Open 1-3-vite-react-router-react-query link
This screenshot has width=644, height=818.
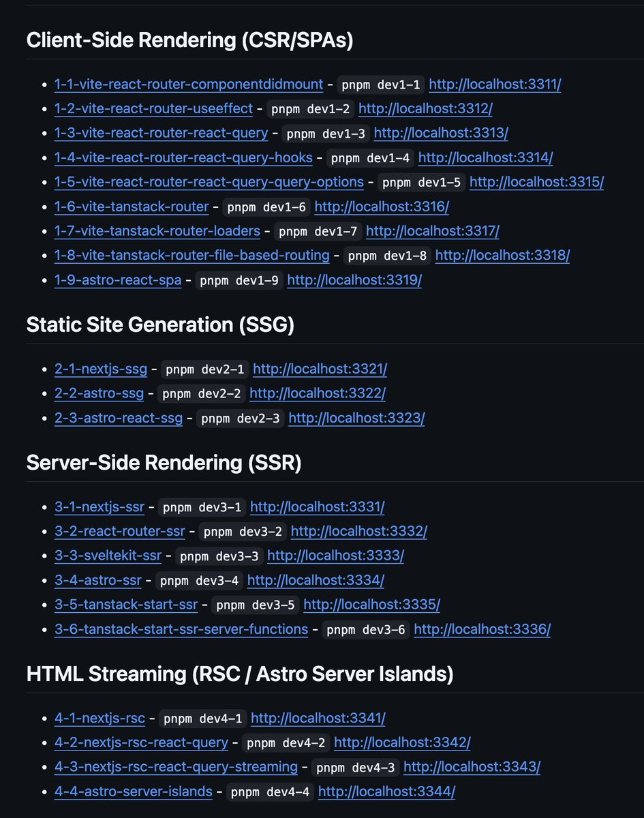click(162, 134)
